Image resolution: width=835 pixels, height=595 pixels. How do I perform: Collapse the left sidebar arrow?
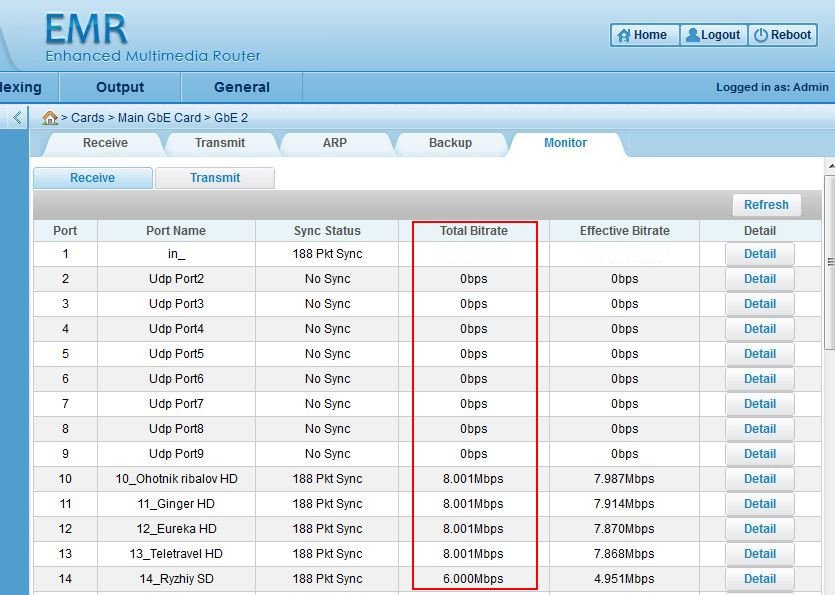coord(17,118)
